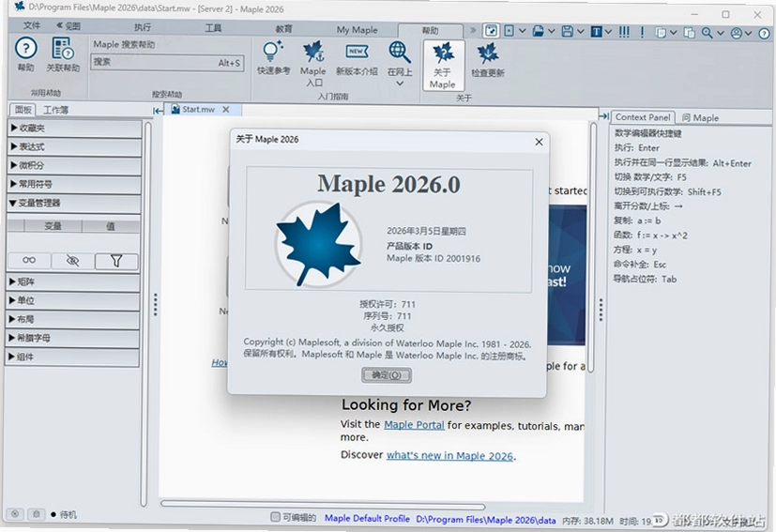The width and height of the screenshot is (776, 532).
Task: Click the execute all triple-exclamation icon
Action: coord(624,32)
